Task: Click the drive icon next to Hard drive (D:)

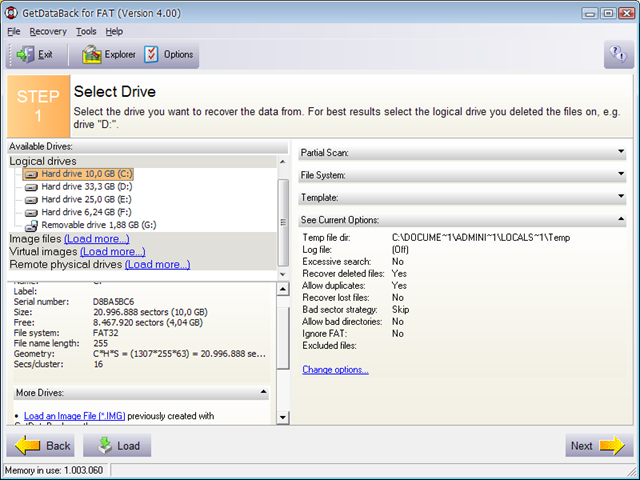Action: pos(31,187)
